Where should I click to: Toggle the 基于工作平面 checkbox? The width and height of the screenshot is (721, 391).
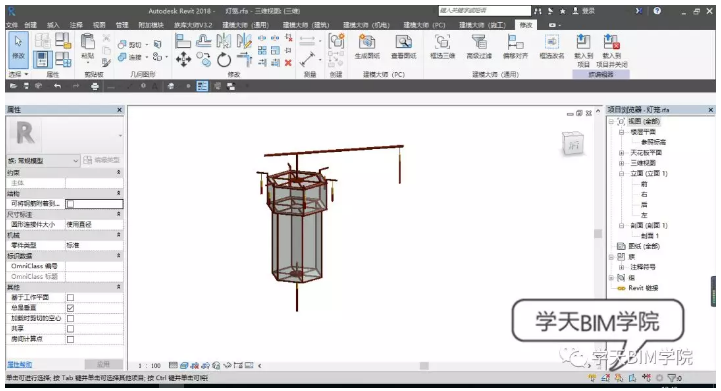[70, 297]
